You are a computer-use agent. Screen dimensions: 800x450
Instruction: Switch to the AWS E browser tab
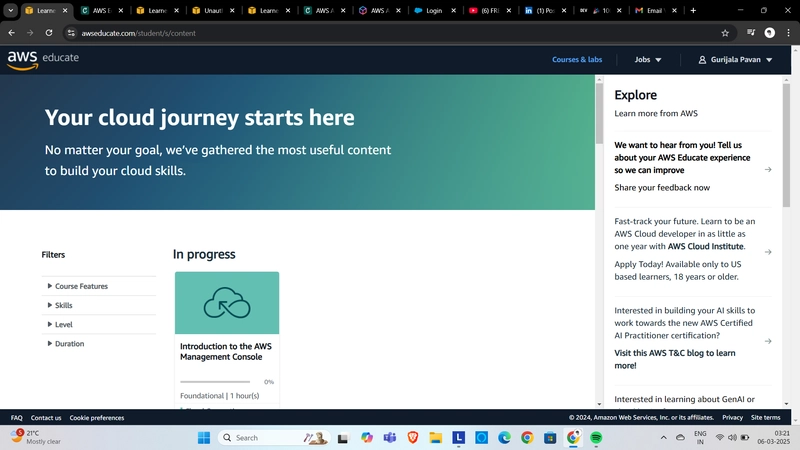point(102,10)
